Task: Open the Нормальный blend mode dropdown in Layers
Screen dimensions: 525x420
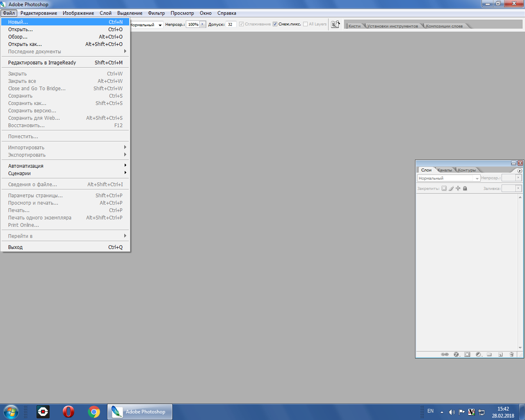Action: 449,178
